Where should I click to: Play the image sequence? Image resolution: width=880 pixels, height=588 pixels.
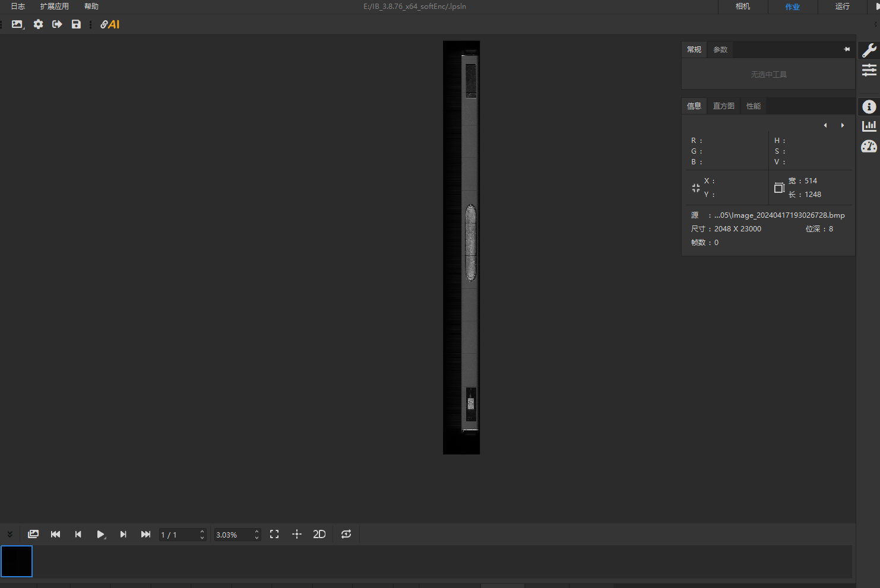point(100,534)
